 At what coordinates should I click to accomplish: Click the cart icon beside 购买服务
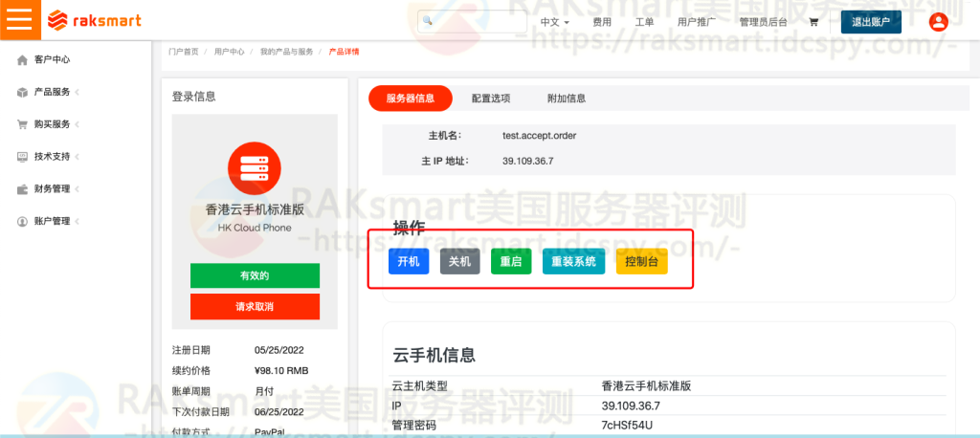pos(23,124)
